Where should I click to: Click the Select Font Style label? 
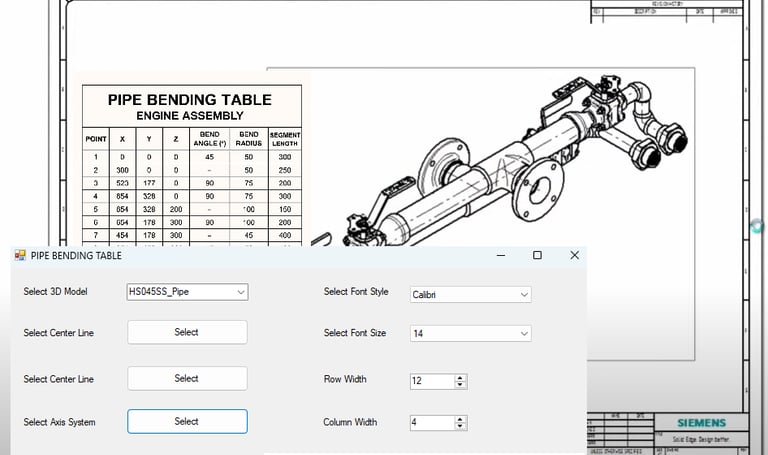[x=356, y=292]
